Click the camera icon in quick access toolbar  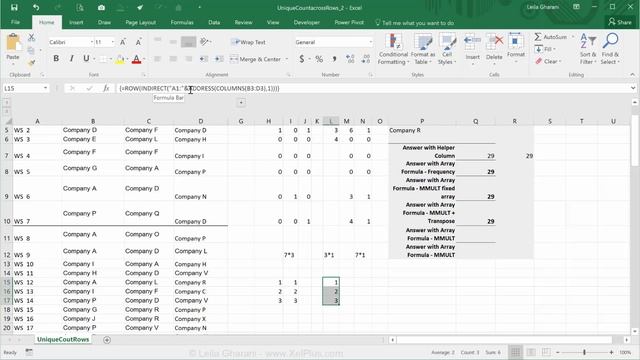pos(101,7)
